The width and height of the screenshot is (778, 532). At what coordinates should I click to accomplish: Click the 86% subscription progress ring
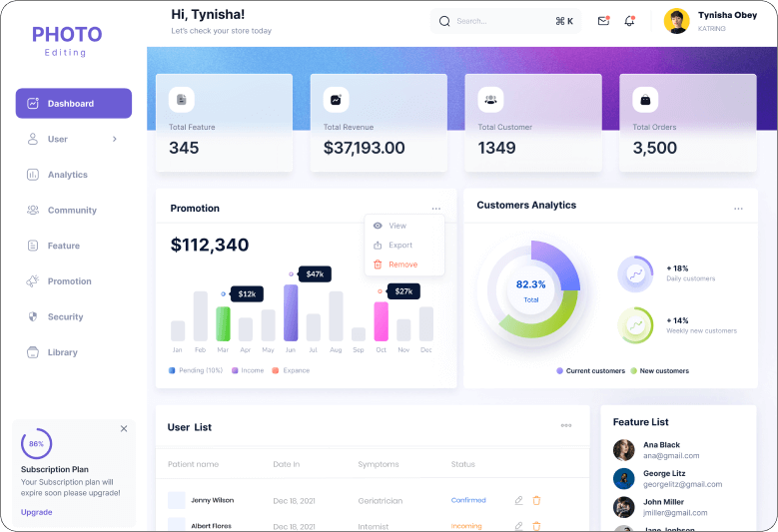36,443
